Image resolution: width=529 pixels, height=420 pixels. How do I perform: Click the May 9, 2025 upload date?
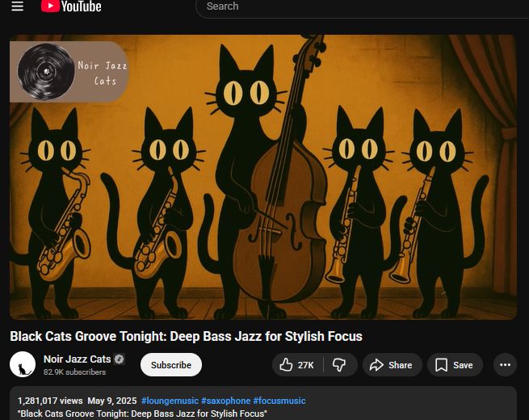point(112,401)
